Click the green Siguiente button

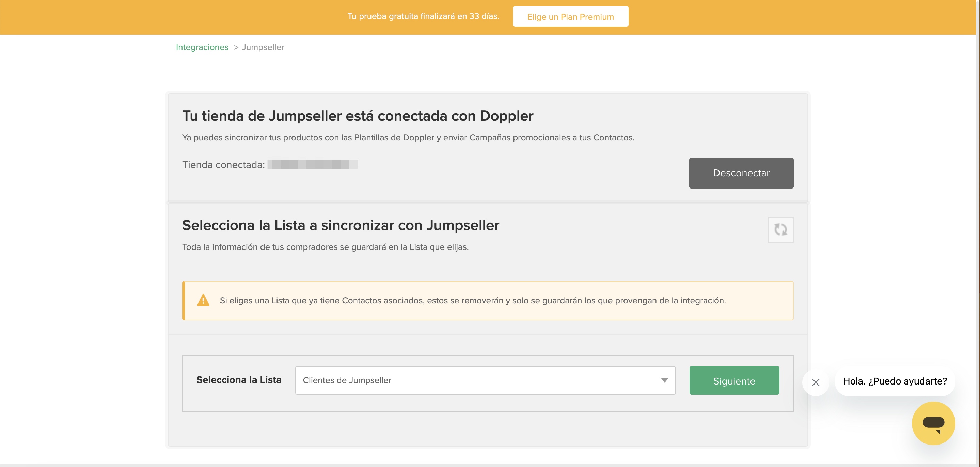tap(734, 380)
